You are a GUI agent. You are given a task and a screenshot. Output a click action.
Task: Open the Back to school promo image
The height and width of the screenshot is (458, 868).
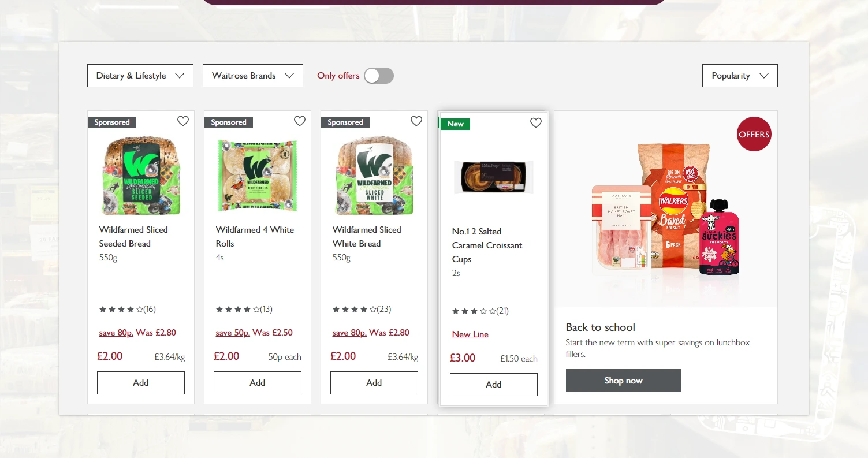[x=666, y=209]
